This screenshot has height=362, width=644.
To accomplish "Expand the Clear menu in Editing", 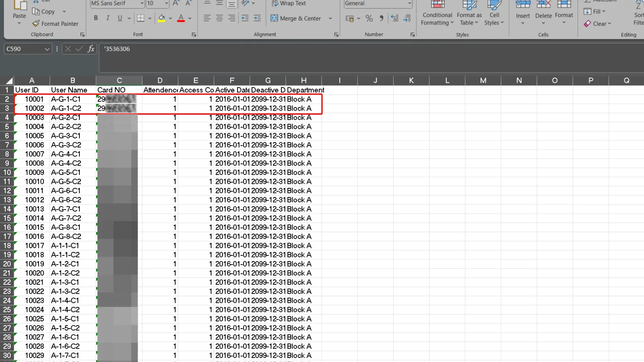I will point(598,24).
